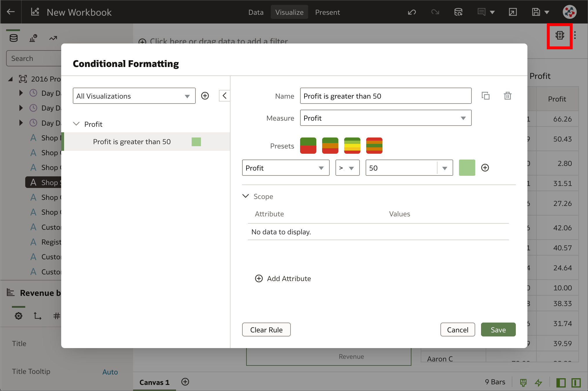Collapse the Scope section
The height and width of the screenshot is (391, 588).
245,196
